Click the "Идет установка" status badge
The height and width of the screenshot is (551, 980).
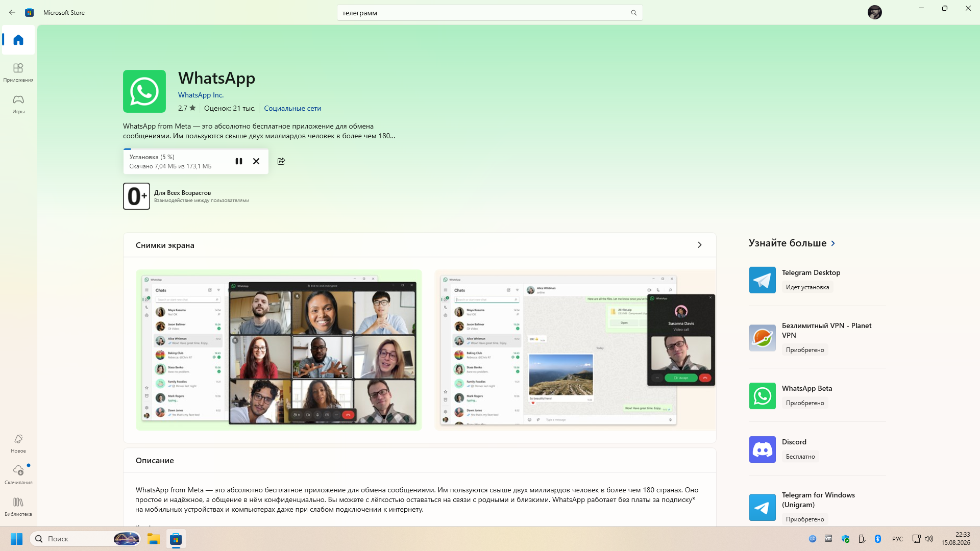[807, 287]
